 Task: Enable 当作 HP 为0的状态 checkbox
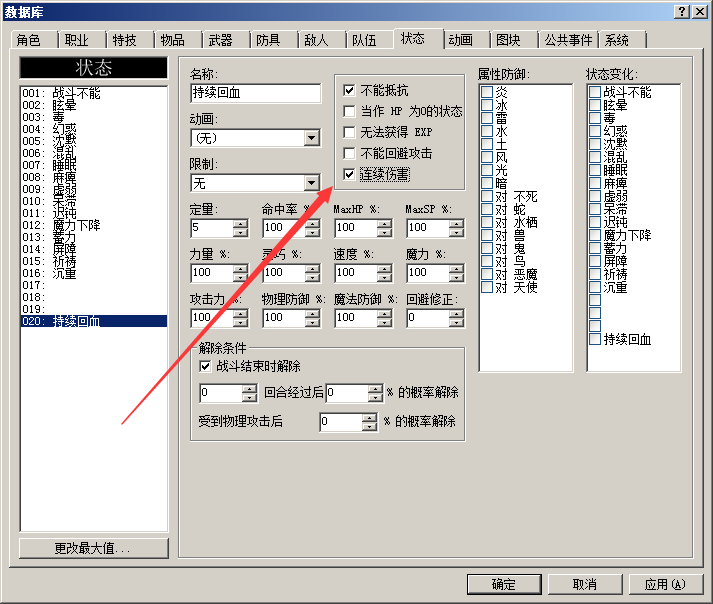coord(349,111)
